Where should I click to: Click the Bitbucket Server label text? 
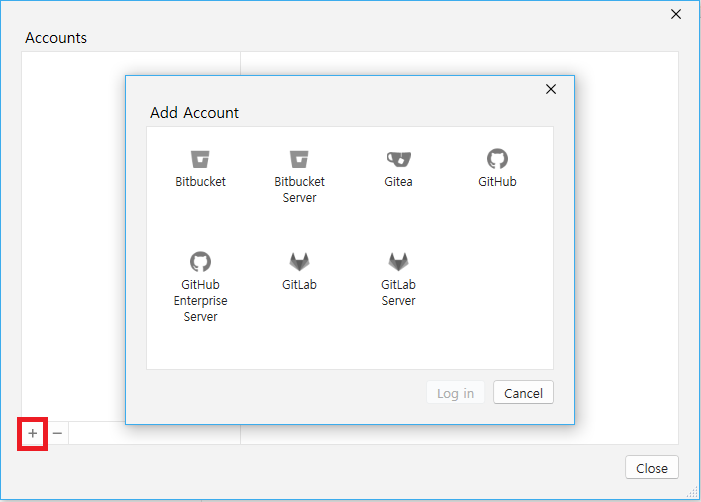299,190
